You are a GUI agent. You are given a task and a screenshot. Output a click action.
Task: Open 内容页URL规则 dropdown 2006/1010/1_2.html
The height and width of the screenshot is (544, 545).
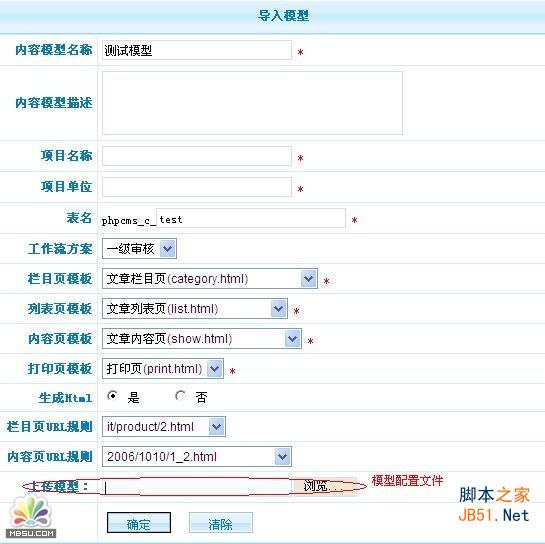pyautogui.click(x=197, y=456)
